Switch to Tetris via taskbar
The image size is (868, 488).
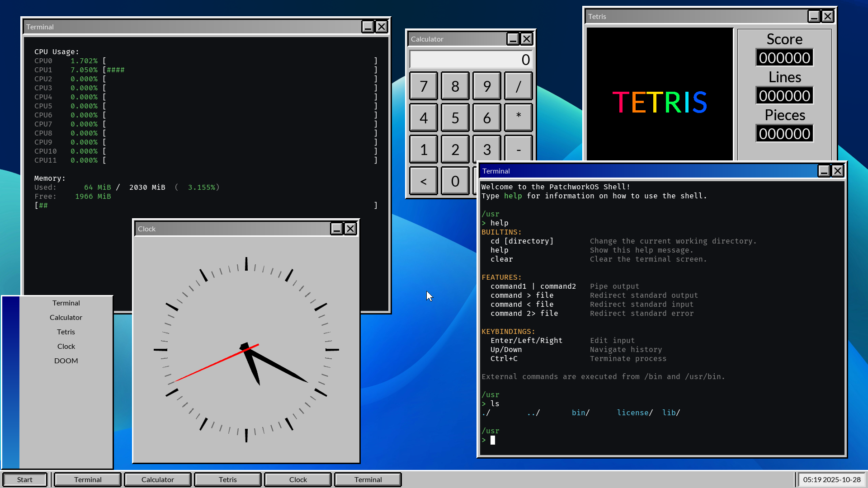[x=227, y=479]
